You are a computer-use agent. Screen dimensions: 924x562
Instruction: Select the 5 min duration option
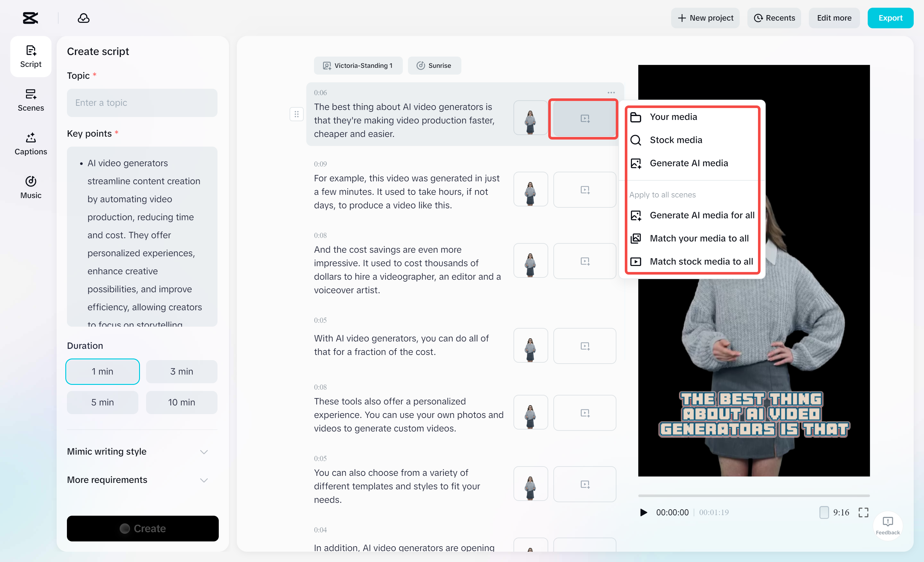pos(102,403)
